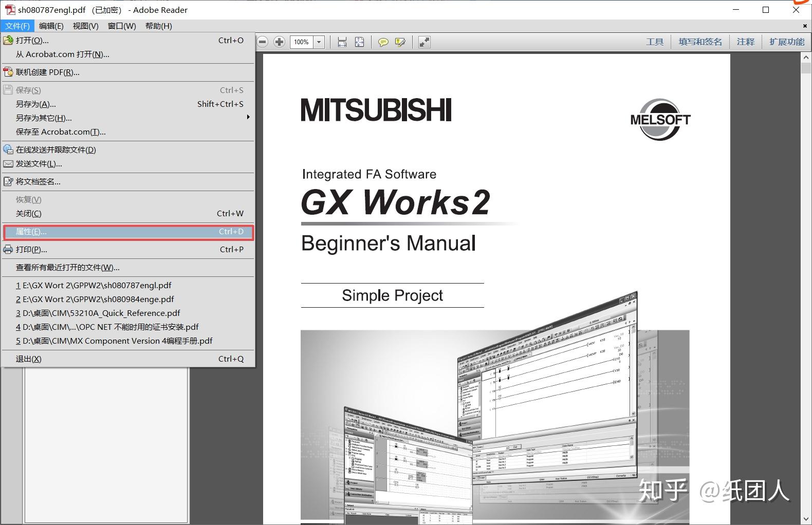Open recent file sh080787engl.pdf
Screen dimensions: 812x525
click(128, 285)
